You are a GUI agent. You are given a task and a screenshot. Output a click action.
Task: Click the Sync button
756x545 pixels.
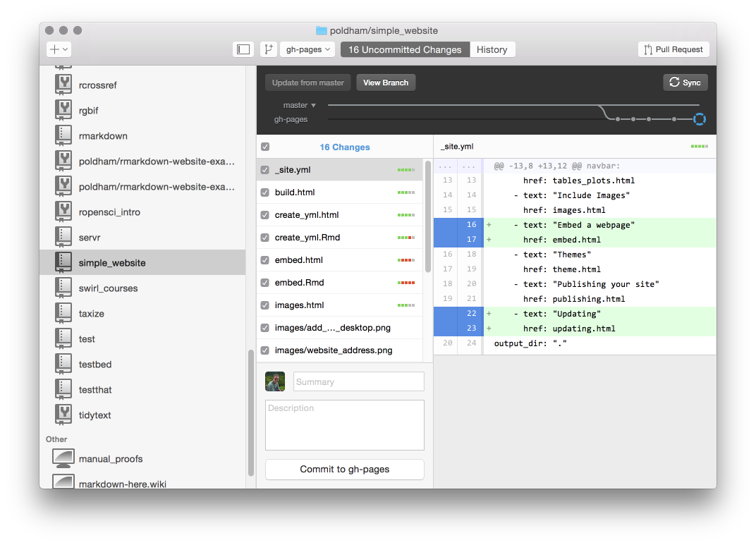[685, 82]
